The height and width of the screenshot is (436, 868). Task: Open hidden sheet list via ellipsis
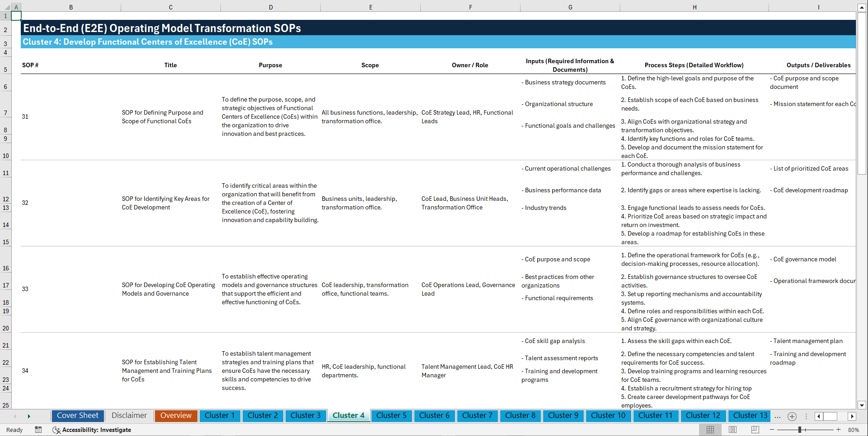[x=778, y=416]
